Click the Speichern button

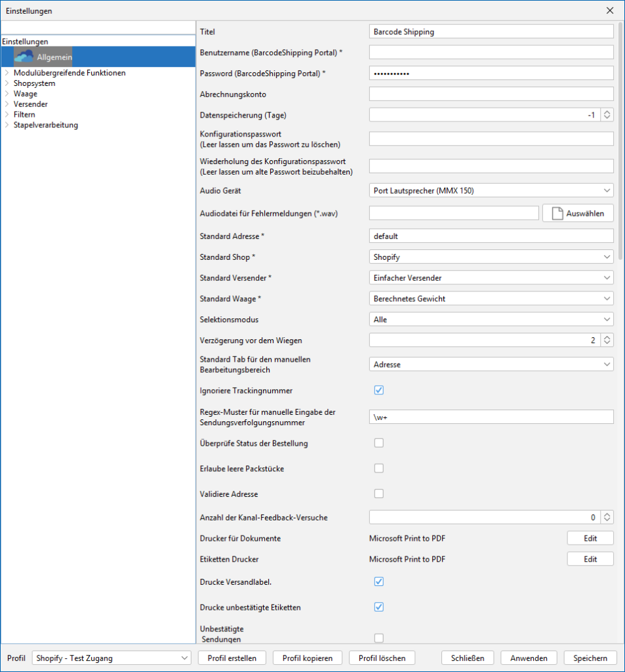click(590, 658)
